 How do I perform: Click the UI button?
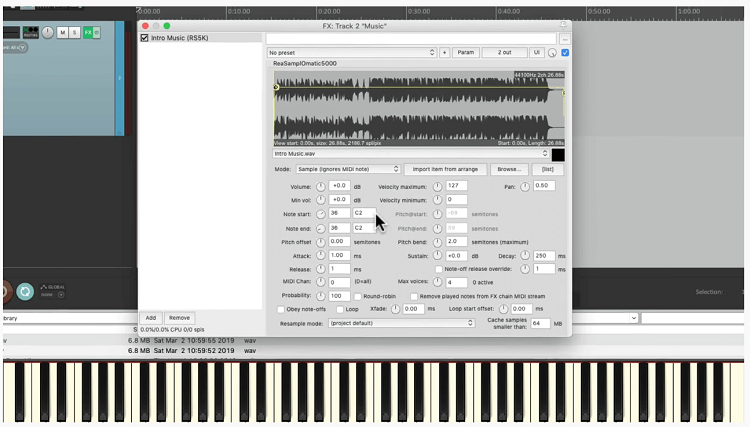click(x=537, y=53)
